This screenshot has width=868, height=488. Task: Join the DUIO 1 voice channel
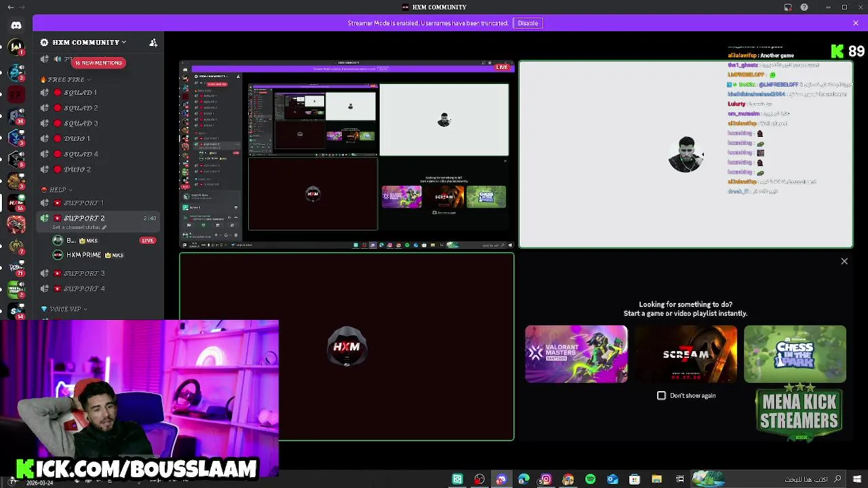(100, 138)
